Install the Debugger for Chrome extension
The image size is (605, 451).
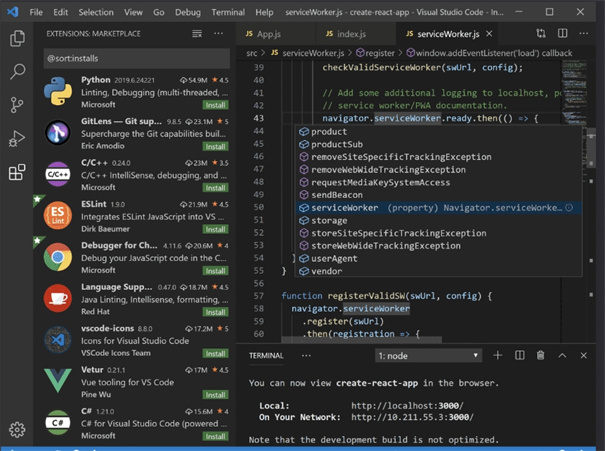click(x=215, y=270)
